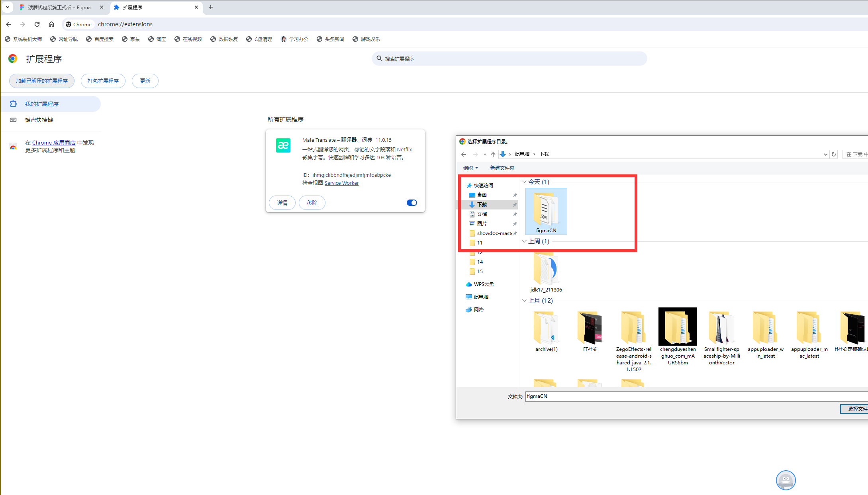Image resolution: width=868 pixels, height=495 pixels.
Task: Click the dialog back navigation arrow
Action: (x=464, y=155)
